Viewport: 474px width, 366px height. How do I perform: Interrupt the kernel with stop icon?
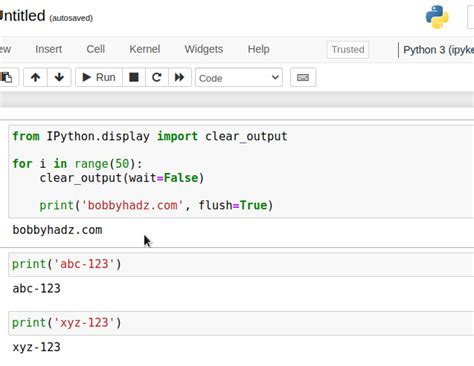click(x=134, y=77)
